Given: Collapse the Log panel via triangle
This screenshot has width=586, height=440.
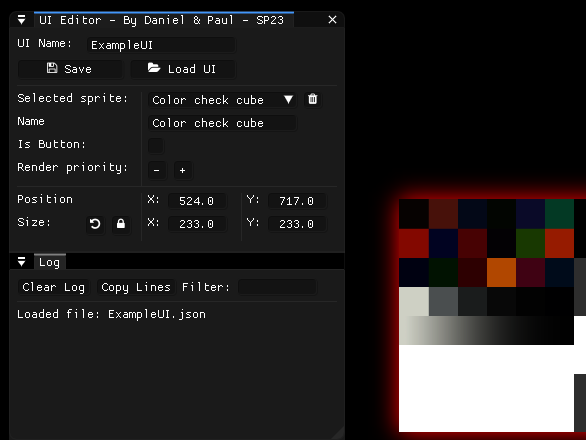Looking at the screenshot, I should pos(22,262).
